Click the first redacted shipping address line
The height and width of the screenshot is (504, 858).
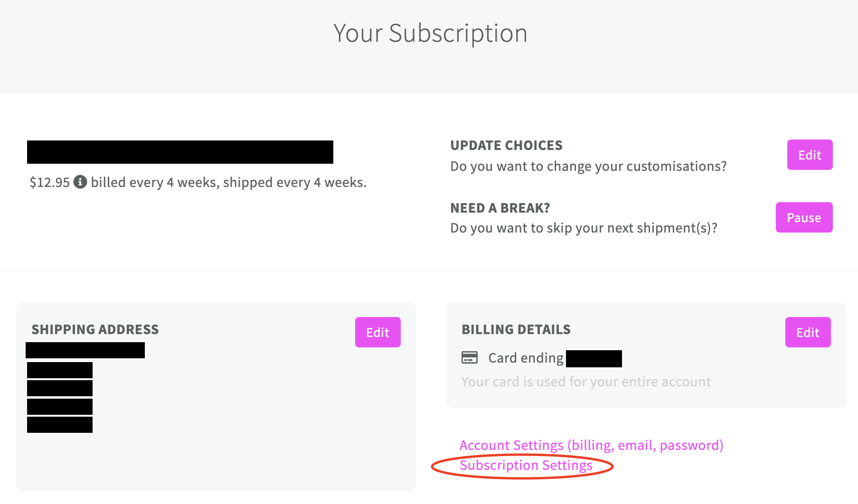[x=85, y=350]
